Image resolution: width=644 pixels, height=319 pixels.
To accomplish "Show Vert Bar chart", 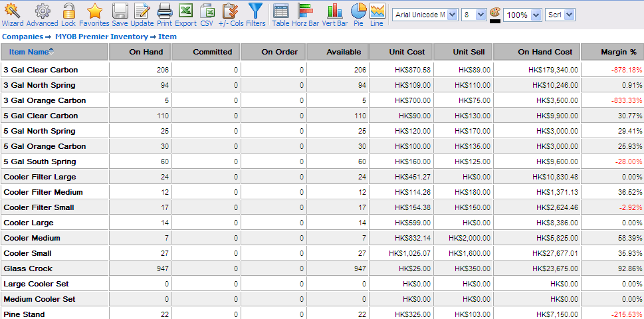I will (x=335, y=15).
